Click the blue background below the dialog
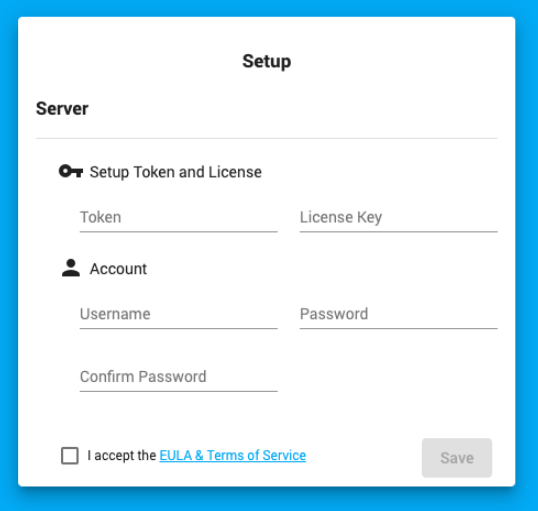 (x=267, y=499)
